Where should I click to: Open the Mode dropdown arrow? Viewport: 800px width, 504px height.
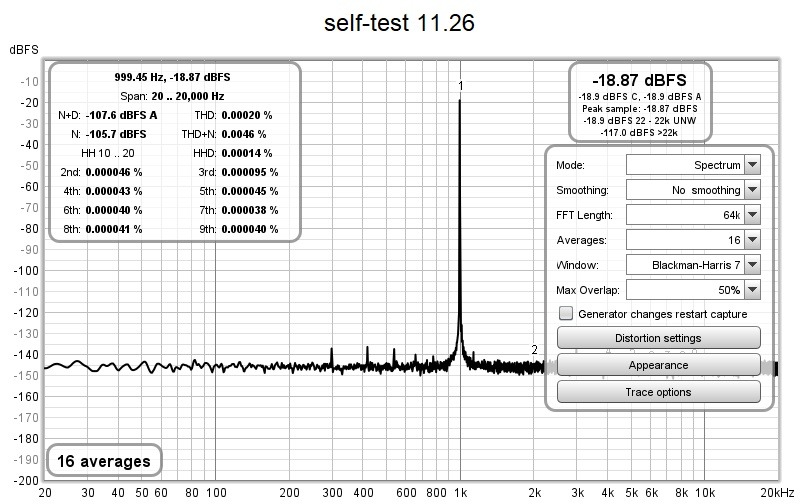(753, 165)
